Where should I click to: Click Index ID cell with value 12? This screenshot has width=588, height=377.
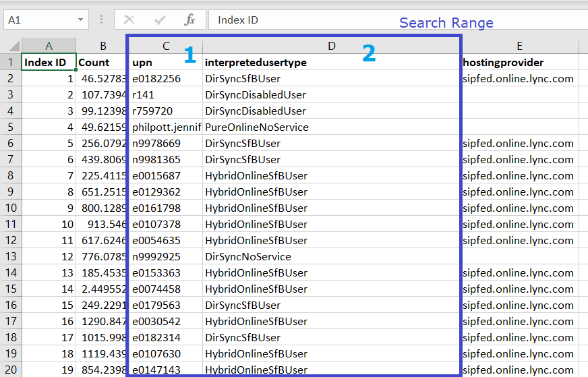click(x=49, y=256)
